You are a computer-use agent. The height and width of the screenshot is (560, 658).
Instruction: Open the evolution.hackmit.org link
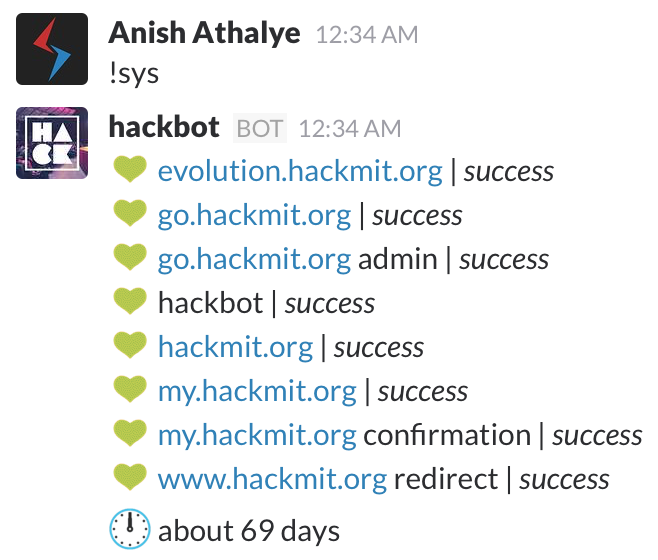coord(300,172)
